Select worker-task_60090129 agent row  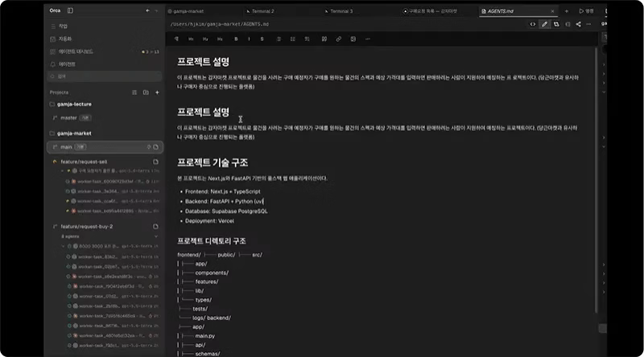(x=113, y=182)
